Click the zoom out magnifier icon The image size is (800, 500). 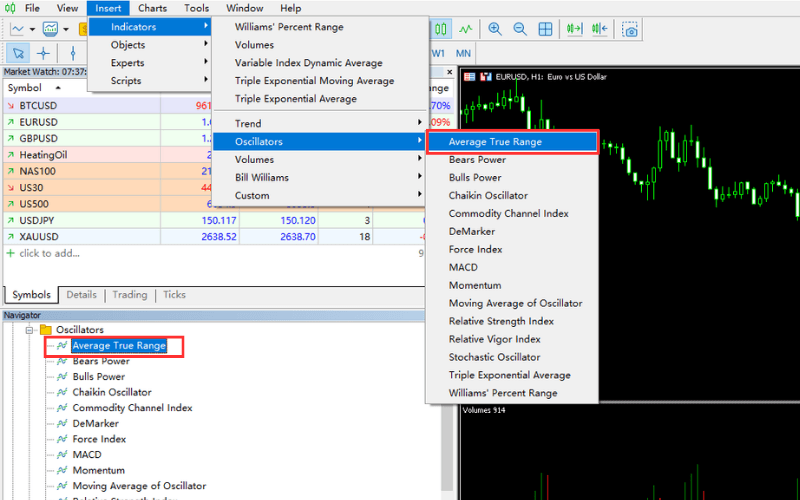(x=520, y=29)
